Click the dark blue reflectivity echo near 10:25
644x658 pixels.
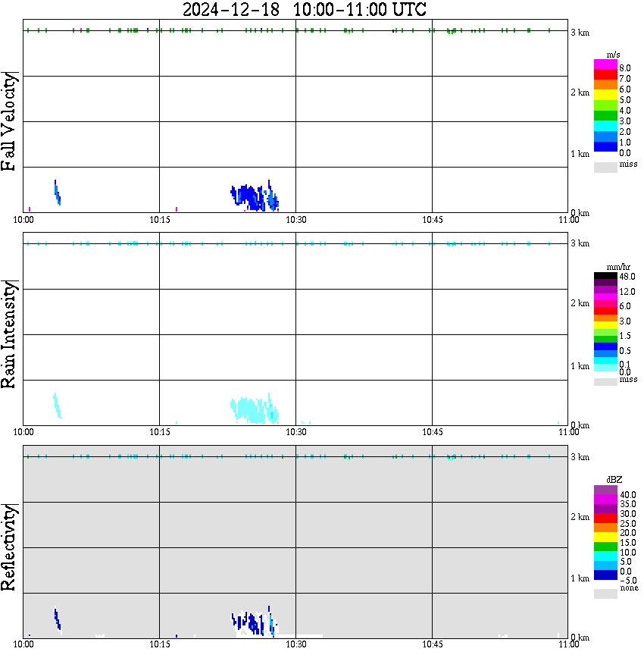point(253,622)
